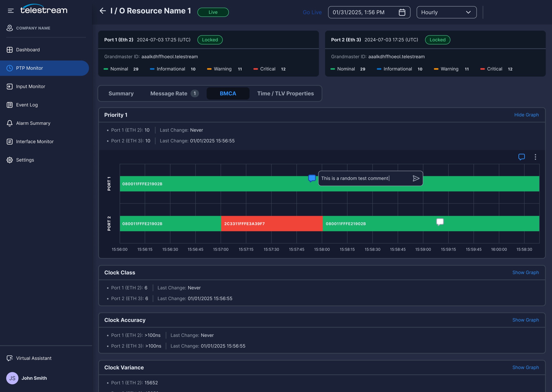Click the telestream logo

(44, 9)
